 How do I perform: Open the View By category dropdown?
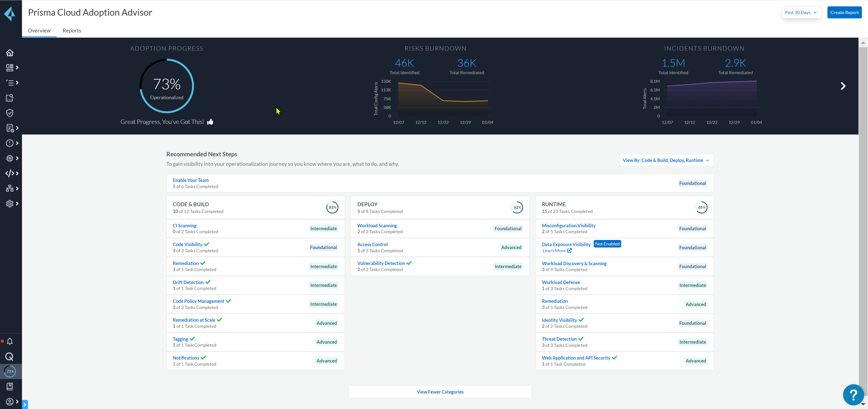[x=666, y=160]
